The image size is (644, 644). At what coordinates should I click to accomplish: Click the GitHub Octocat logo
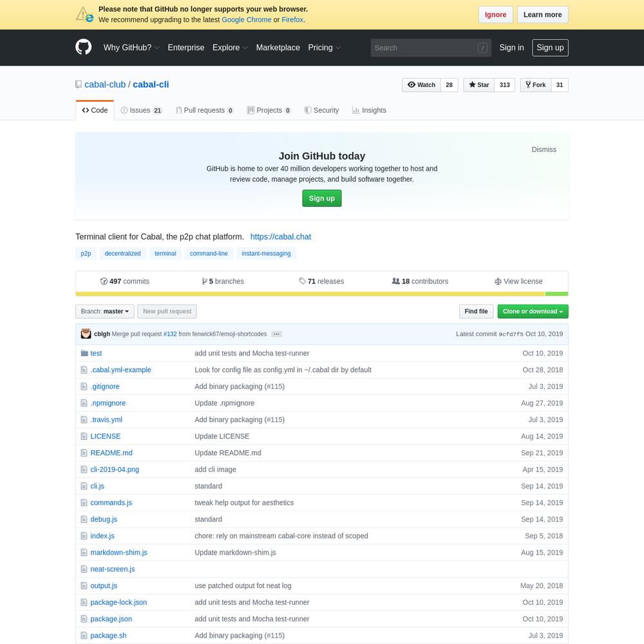pos(83,47)
